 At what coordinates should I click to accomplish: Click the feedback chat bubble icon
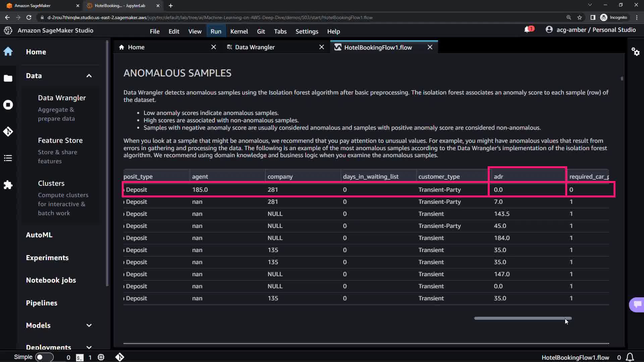tap(637, 304)
